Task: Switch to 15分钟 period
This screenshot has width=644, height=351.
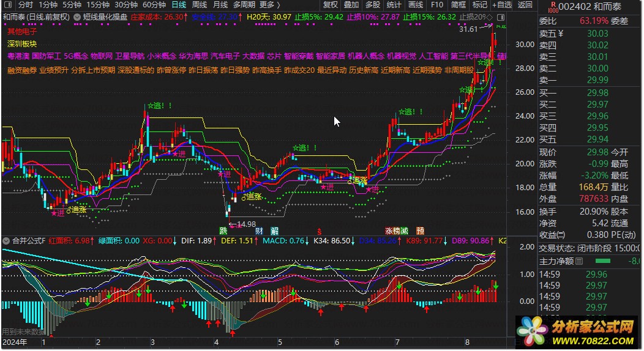Action: click(98, 5)
